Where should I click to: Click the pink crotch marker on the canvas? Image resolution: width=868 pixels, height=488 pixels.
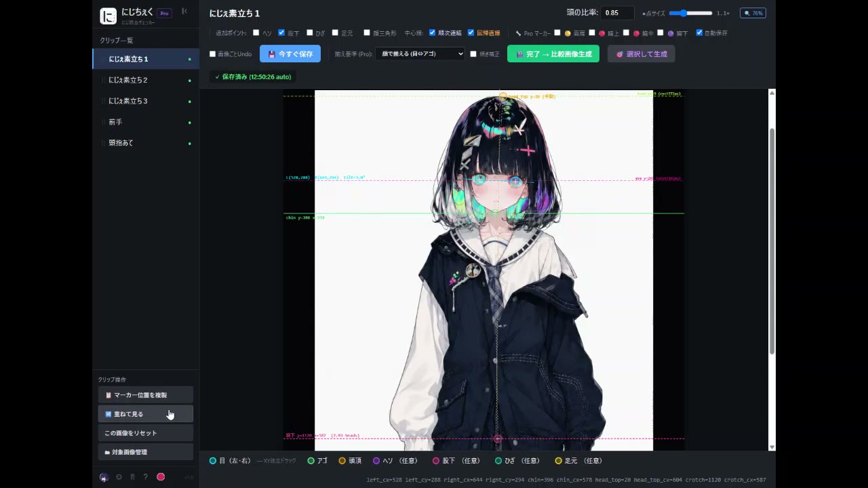pos(498,439)
